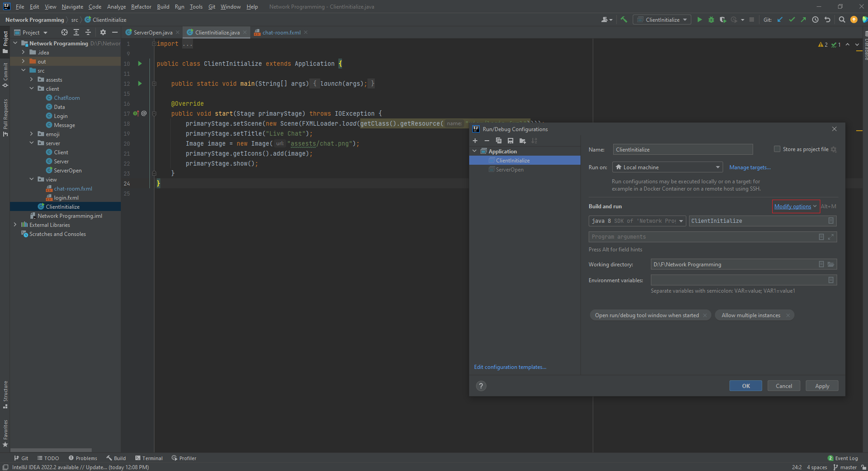This screenshot has width=868, height=471.
Task: Open the Analyze menu
Action: [116, 7]
